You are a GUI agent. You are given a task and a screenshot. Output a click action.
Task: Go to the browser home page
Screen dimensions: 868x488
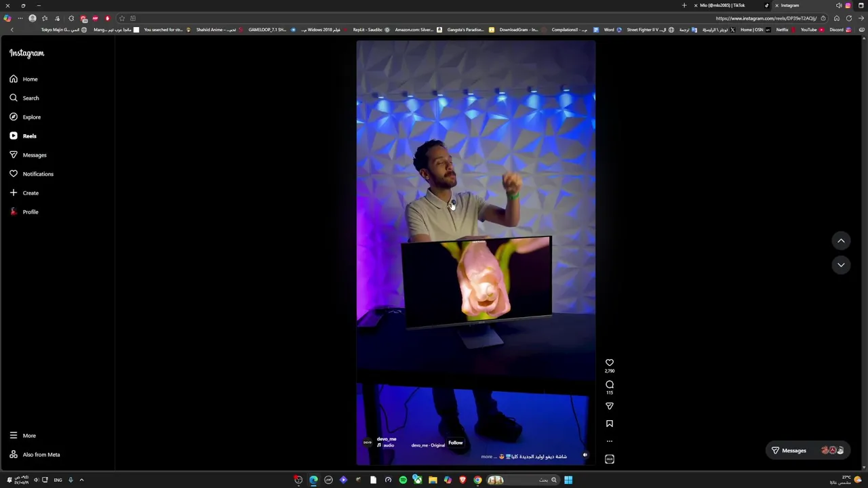pos(837,18)
